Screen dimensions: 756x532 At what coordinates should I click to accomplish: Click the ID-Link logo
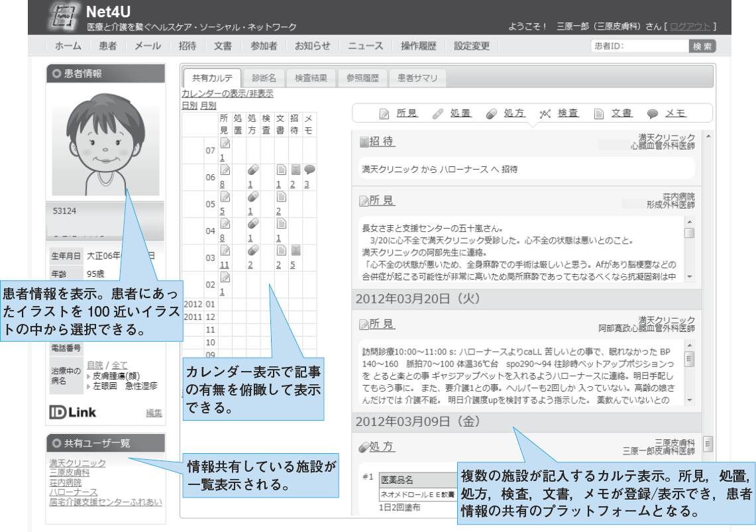point(73,412)
